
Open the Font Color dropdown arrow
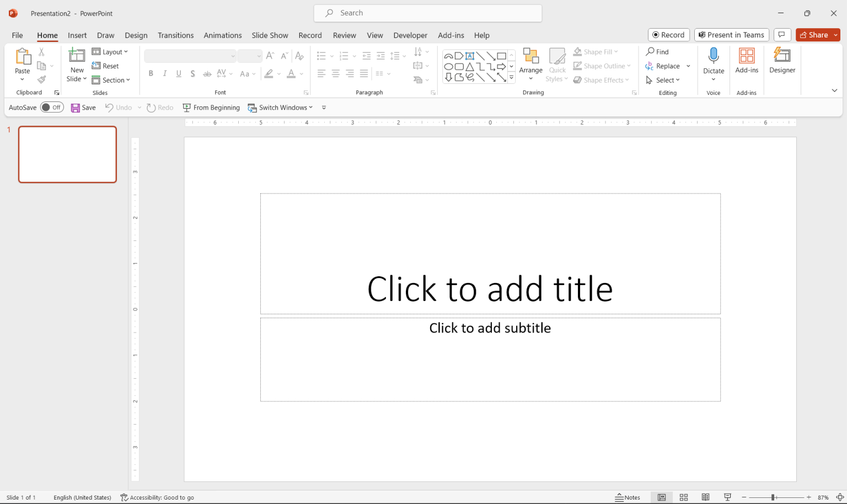[301, 73]
